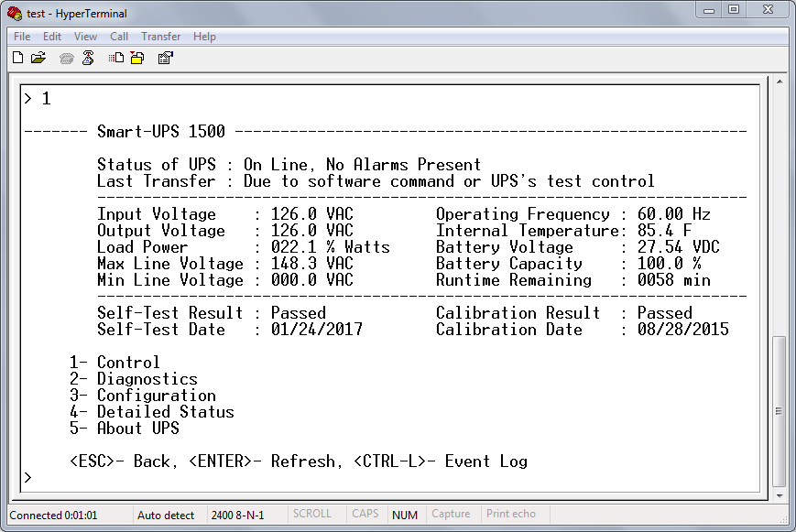Click the Max Line Voltage value 148.3 VAC
The height and width of the screenshot is (532, 796).
click(311, 263)
